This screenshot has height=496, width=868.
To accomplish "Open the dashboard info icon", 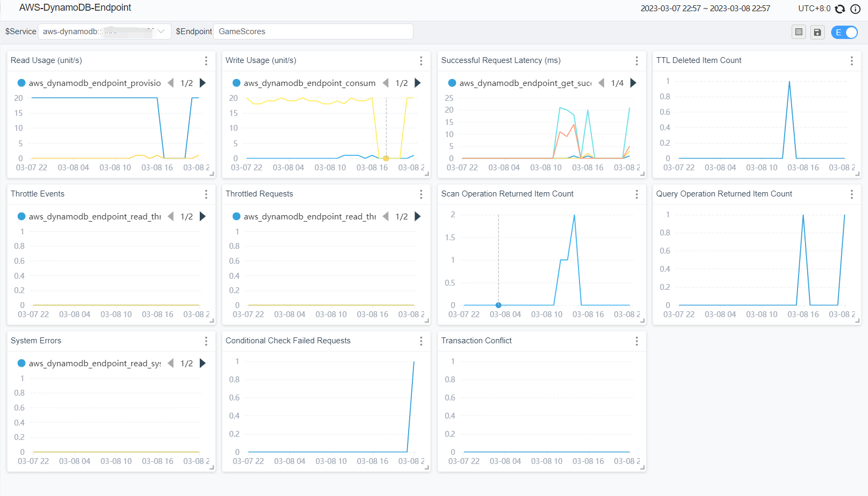I will click(x=855, y=9).
